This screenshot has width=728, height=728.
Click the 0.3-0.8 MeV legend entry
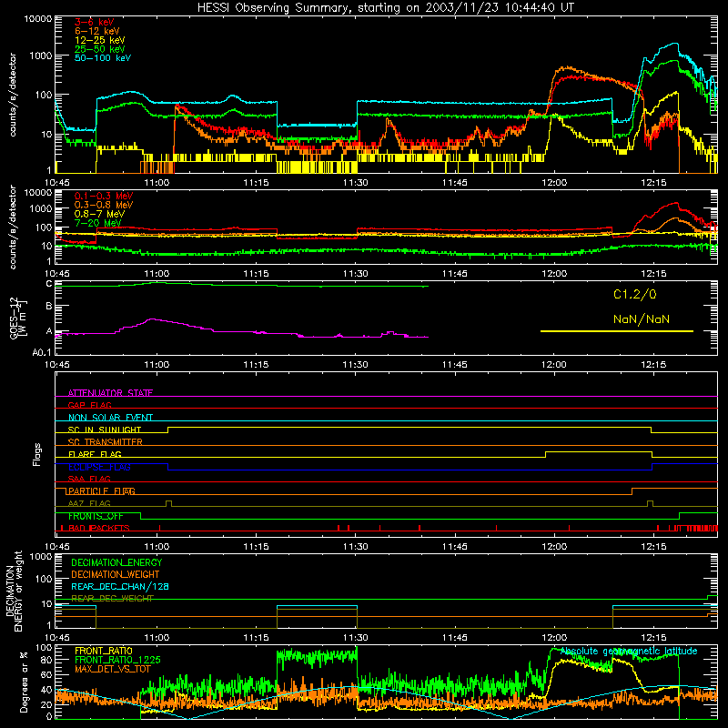(x=104, y=205)
